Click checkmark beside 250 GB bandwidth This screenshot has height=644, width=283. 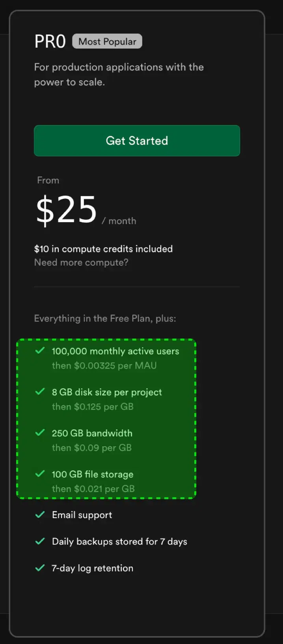point(40,432)
